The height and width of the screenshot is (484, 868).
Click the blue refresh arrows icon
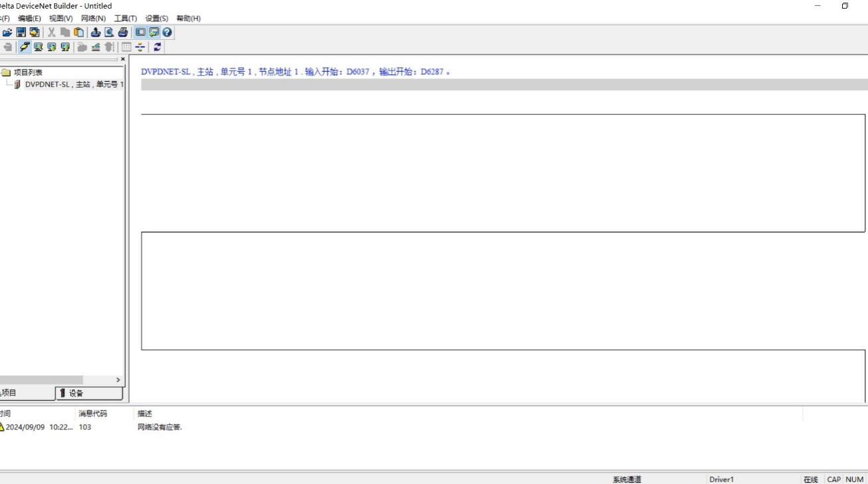(x=157, y=46)
